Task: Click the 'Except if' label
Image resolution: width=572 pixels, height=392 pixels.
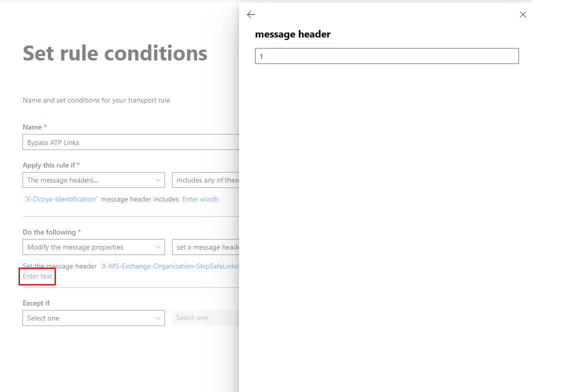Action: (x=36, y=303)
